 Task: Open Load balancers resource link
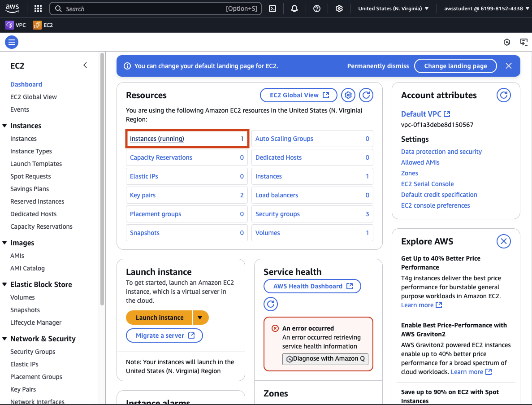277,195
